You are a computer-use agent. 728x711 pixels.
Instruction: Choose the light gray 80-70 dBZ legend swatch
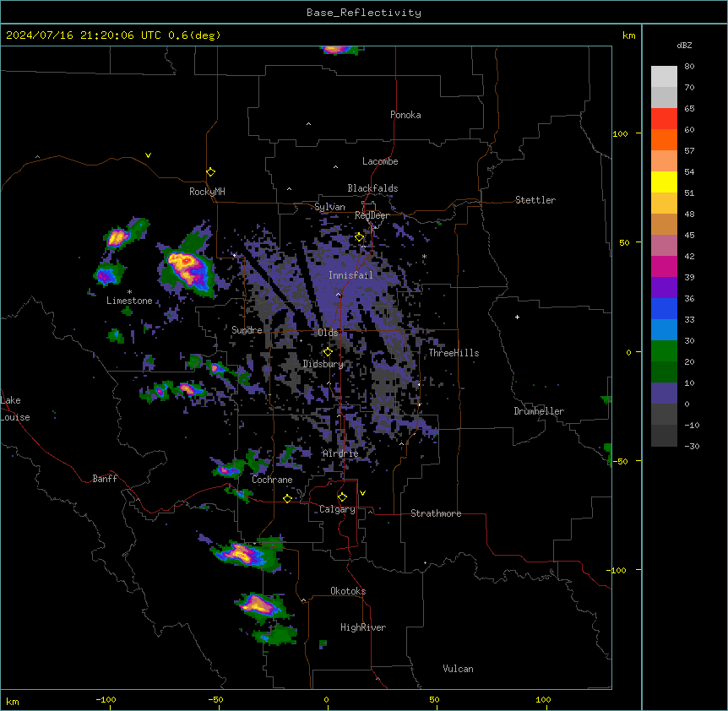tap(664, 77)
